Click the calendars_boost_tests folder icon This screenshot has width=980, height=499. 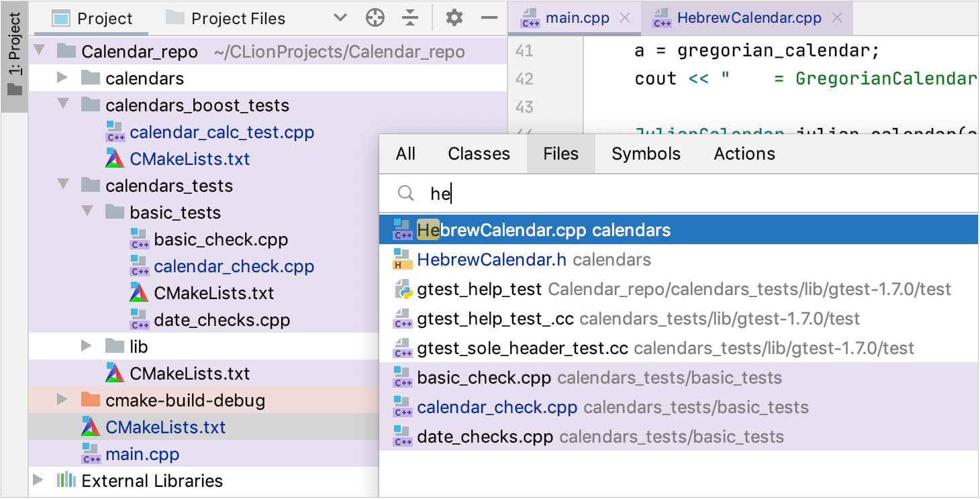pyautogui.click(x=91, y=105)
